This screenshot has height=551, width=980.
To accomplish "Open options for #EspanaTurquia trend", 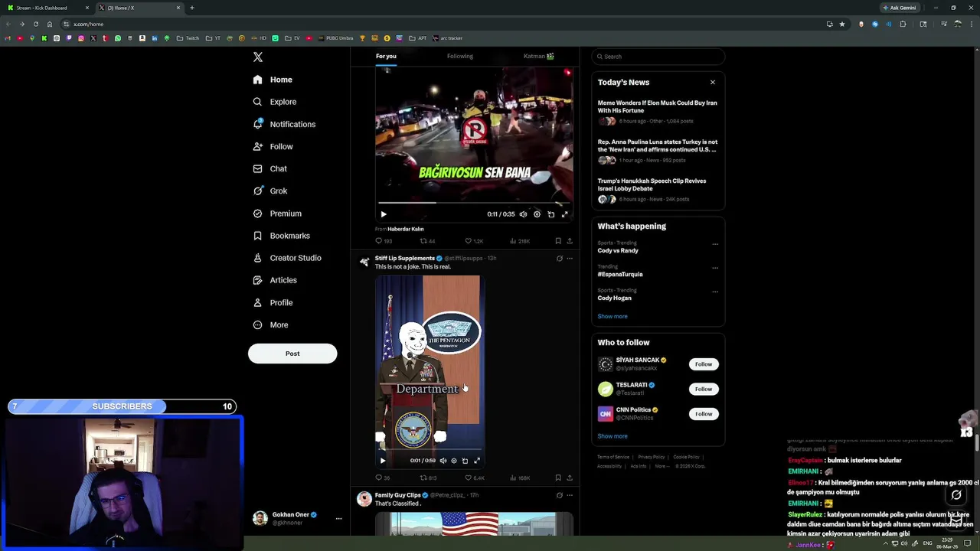I will click(x=715, y=268).
